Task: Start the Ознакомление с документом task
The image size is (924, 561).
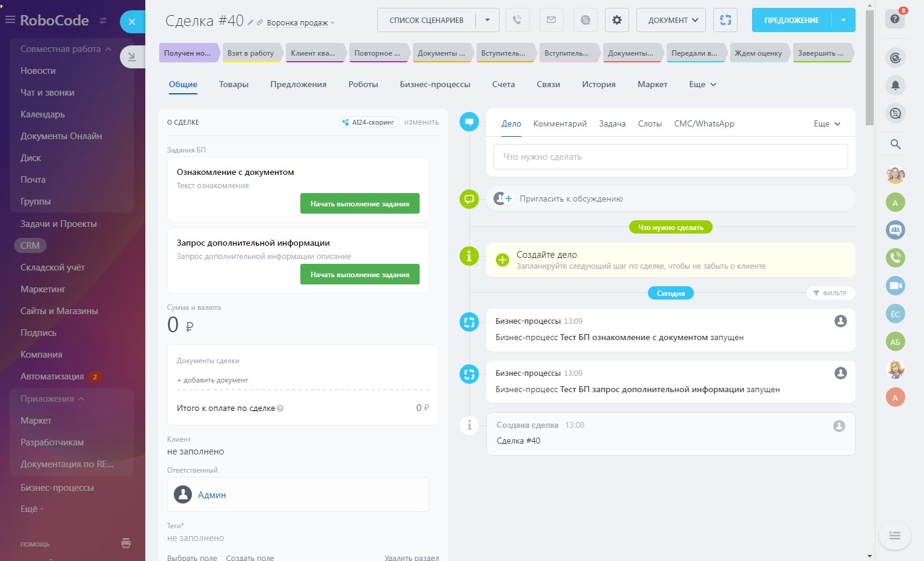Action: point(360,204)
